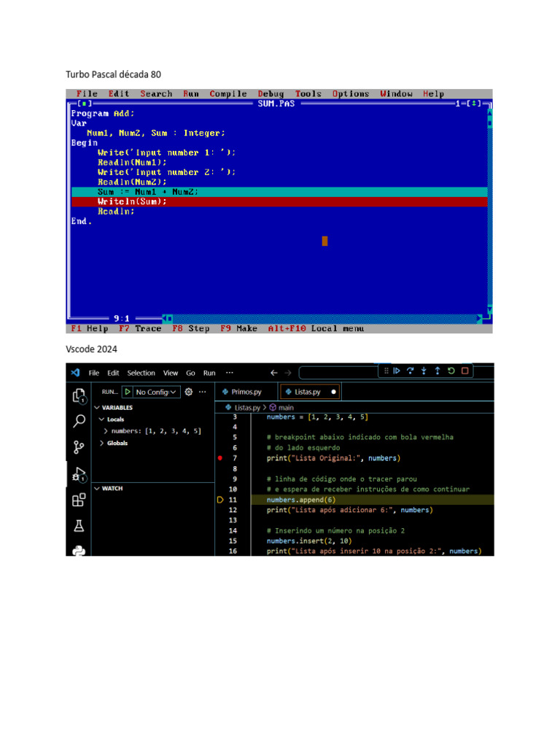Open the Python view in VS Code activity bar
560x747 pixels.
(x=79, y=551)
